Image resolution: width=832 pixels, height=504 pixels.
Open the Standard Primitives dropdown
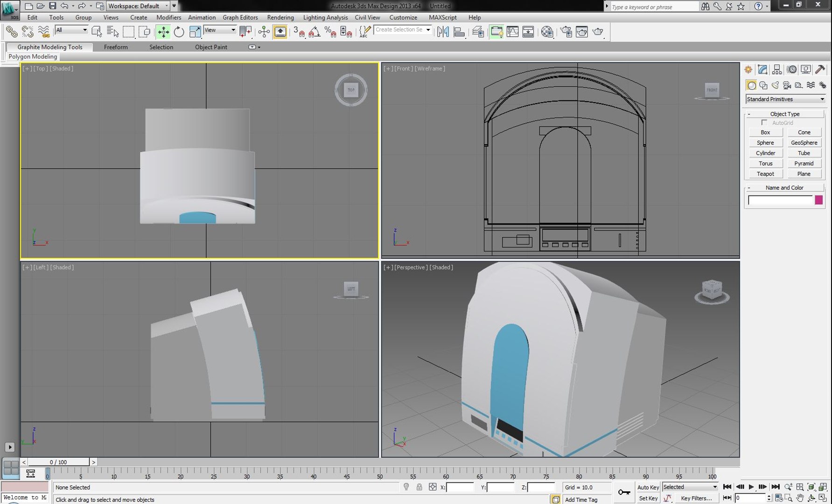(785, 99)
